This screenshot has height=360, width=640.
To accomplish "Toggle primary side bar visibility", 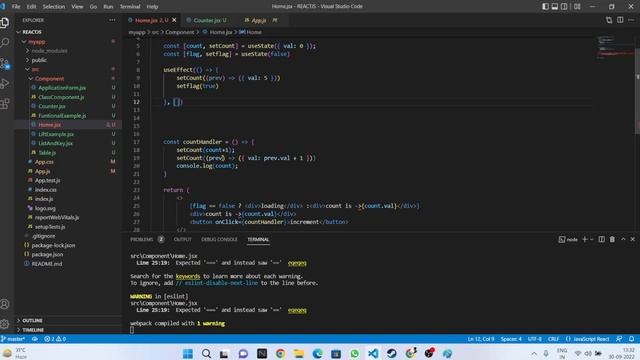I will (545, 7).
